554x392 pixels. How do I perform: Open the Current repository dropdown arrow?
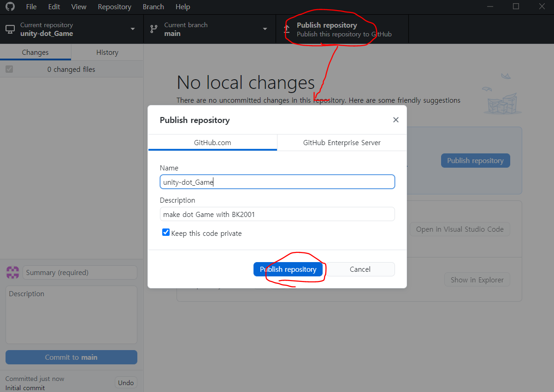point(133,29)
